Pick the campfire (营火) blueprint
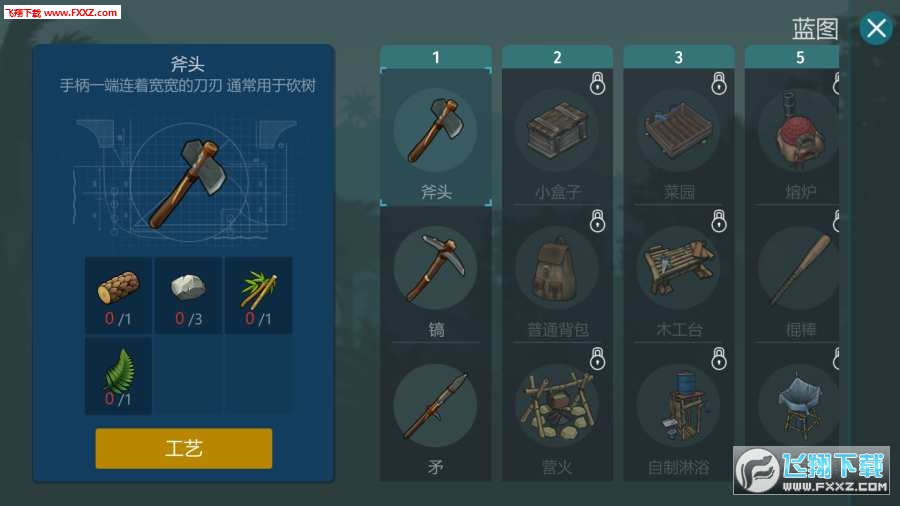Image resolution: width=900 pixels, height=506 pixels. click(557, 413)
